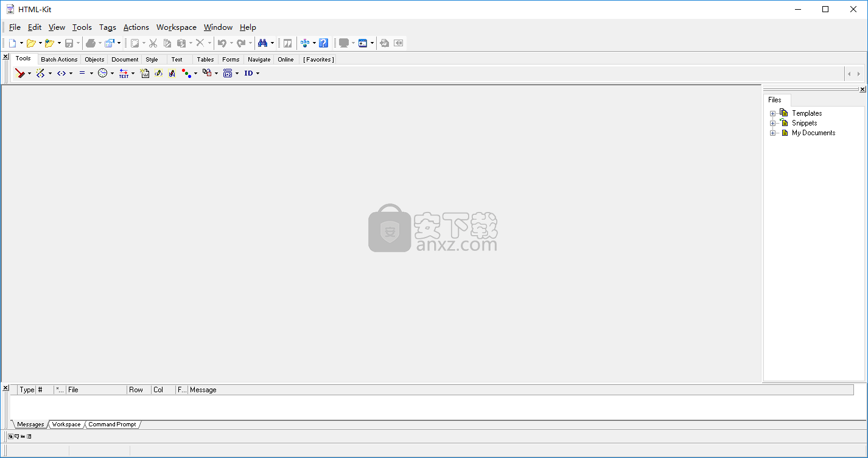
Task: Click the split view panes icon
Action: (x=288, y=43)
